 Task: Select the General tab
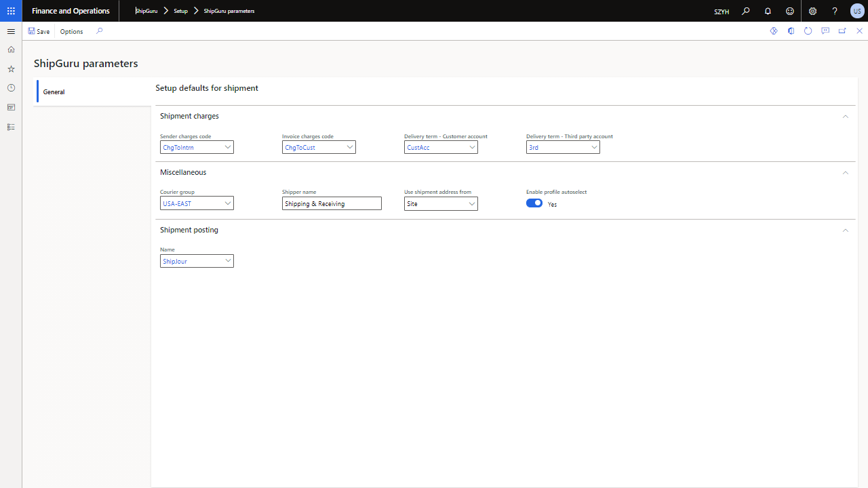94,91
